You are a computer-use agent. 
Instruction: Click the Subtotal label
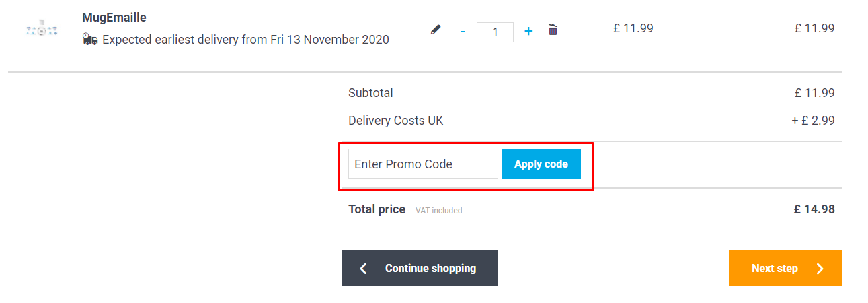[370, 93]
